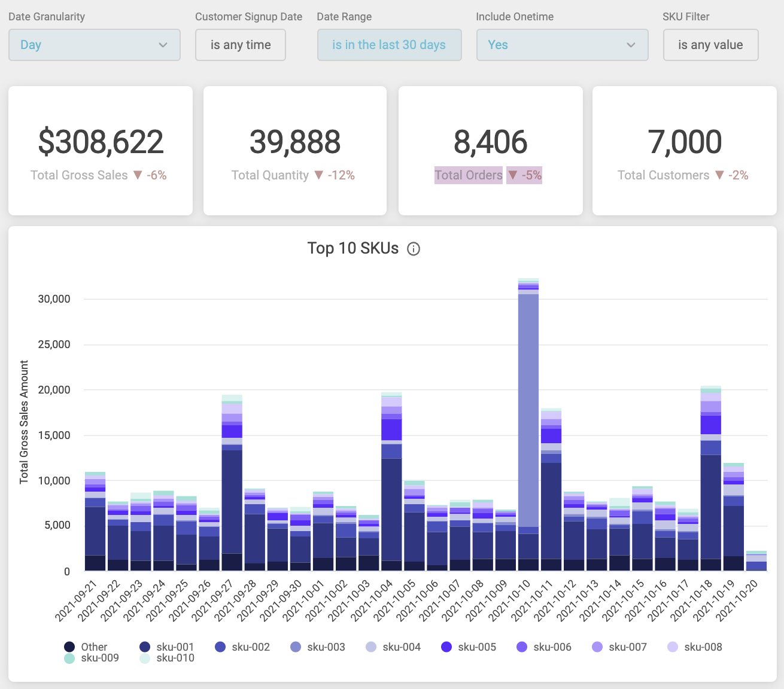This screenshot has width=784, height=689.
Task: Open the Include Onetime dropdown showing Yes
Action: tap(561, 45)
